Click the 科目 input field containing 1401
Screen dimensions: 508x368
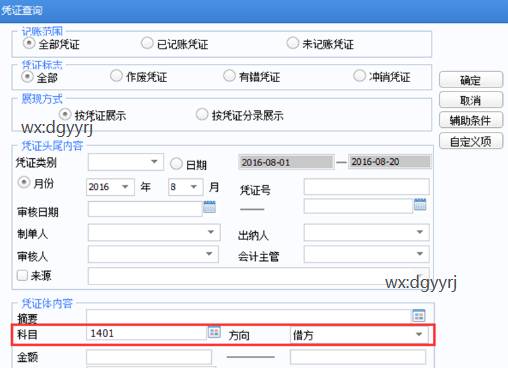147,333
